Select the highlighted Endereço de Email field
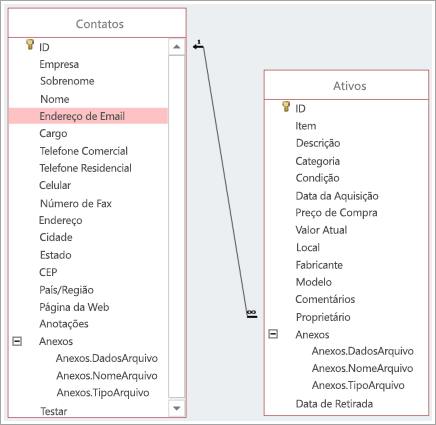Screen dimensions: 436x425 pyautogui.click(x=88, y=116)
